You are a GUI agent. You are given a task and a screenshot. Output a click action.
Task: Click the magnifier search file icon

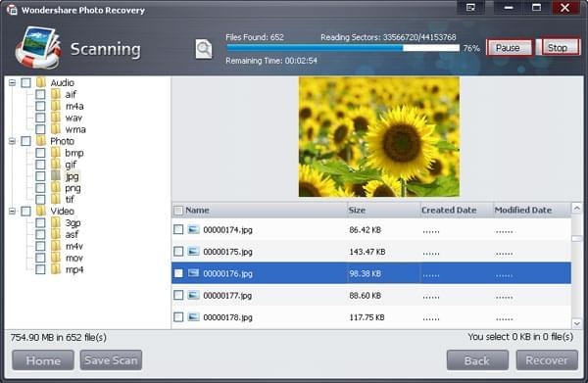pos(204,49)
